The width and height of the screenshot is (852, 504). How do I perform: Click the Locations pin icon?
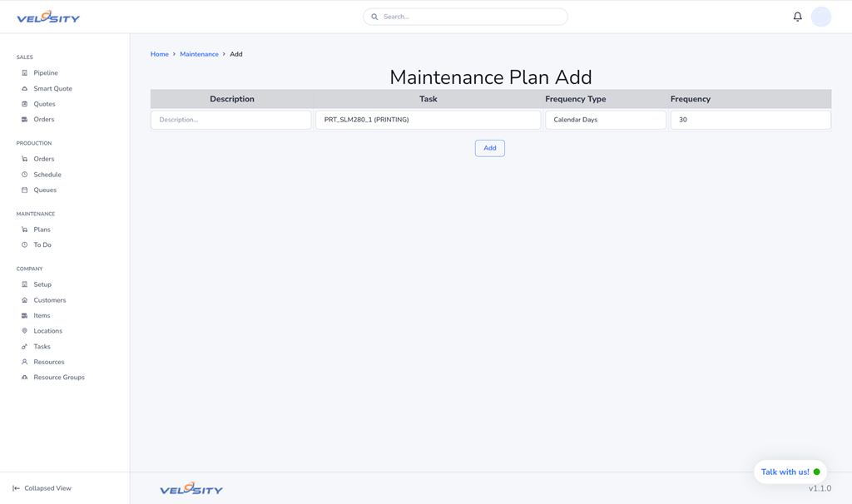tap(24, 331)
